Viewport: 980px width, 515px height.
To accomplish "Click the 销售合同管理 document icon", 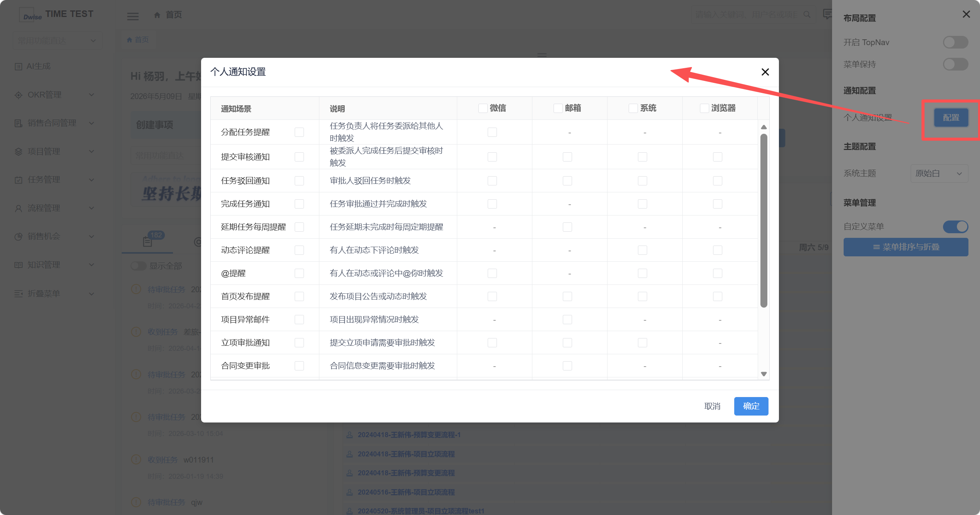I will point(18,123).
